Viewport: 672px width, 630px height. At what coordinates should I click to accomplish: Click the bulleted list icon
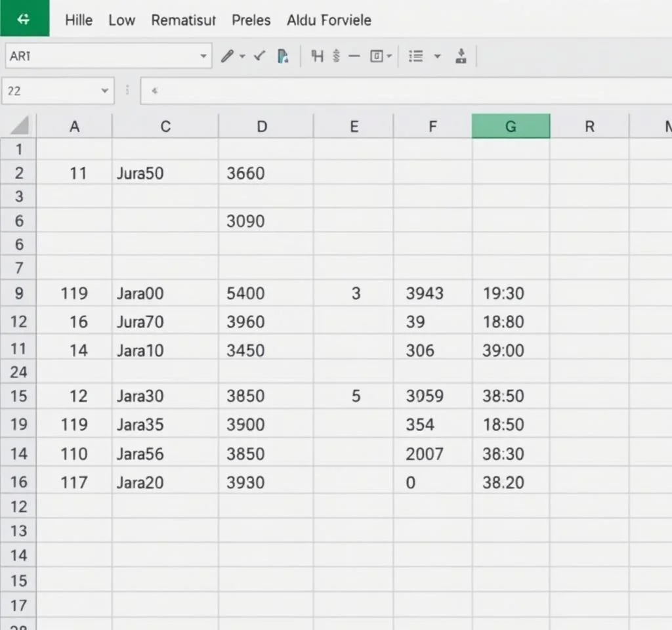pyautogui.click(x=415, y=56)
